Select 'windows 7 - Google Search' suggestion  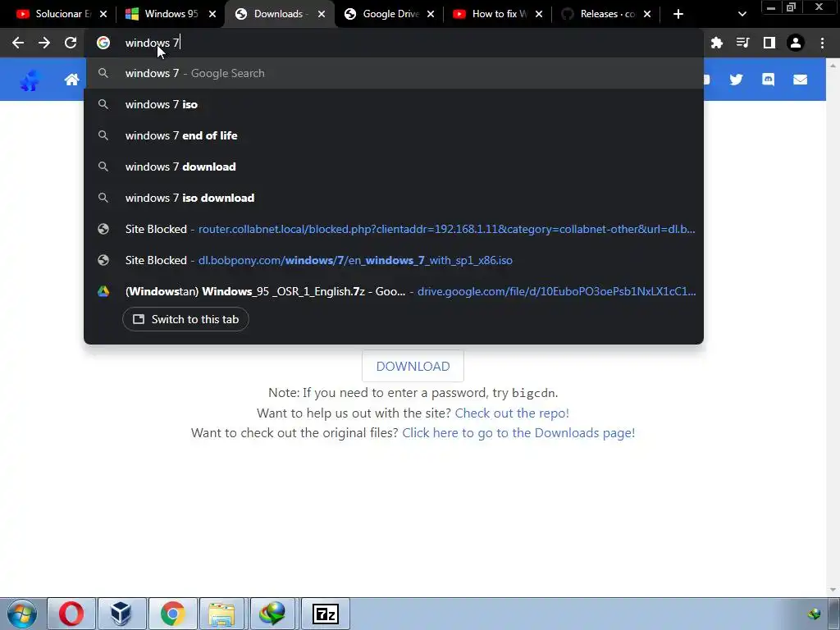coord(393,73)
